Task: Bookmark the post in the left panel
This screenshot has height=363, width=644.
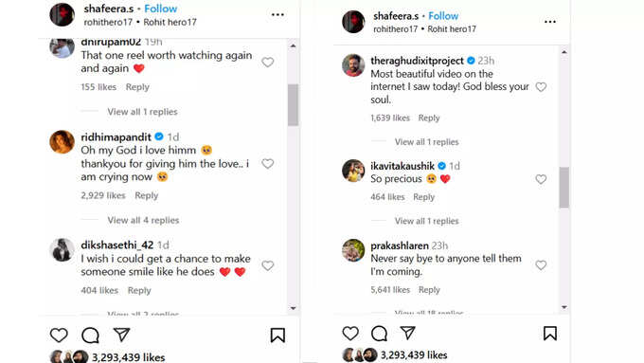Action: pyautogui.click(x=277, y=336)
